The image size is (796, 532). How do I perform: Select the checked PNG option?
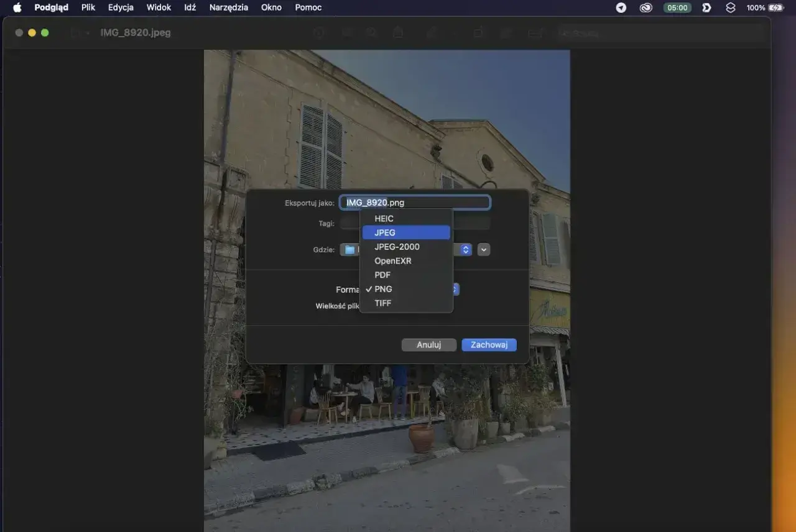[406, 289]
